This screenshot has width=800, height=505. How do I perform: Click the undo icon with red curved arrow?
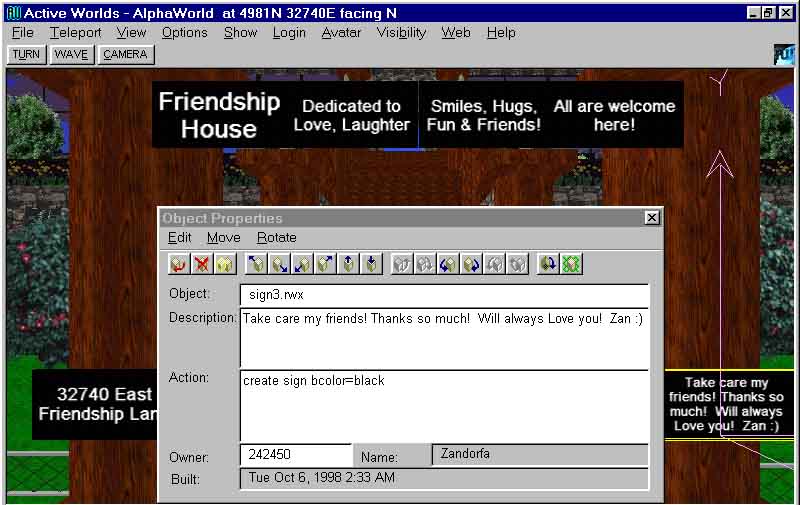pyautogui.click(x=179, y=264)
